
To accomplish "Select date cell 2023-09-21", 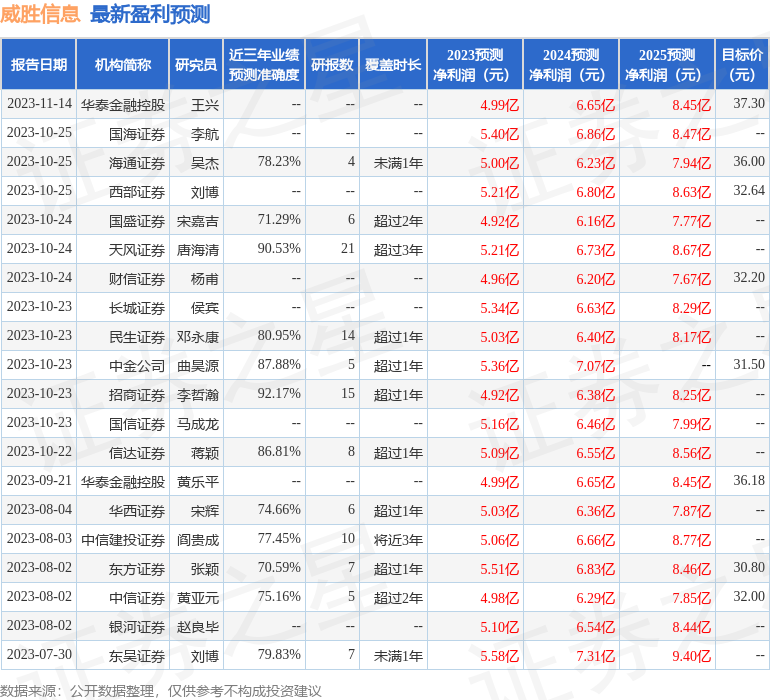I will 39,480.
